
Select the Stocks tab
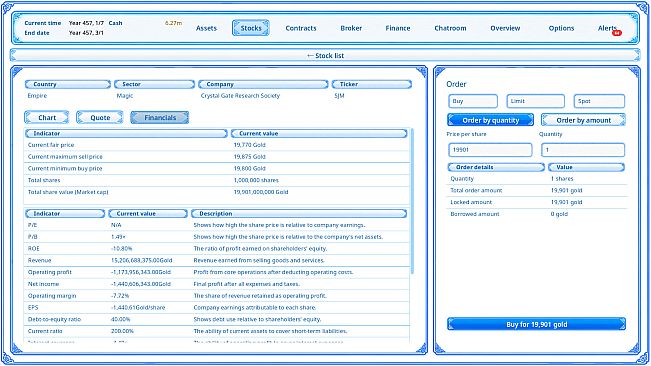[251, 28]
